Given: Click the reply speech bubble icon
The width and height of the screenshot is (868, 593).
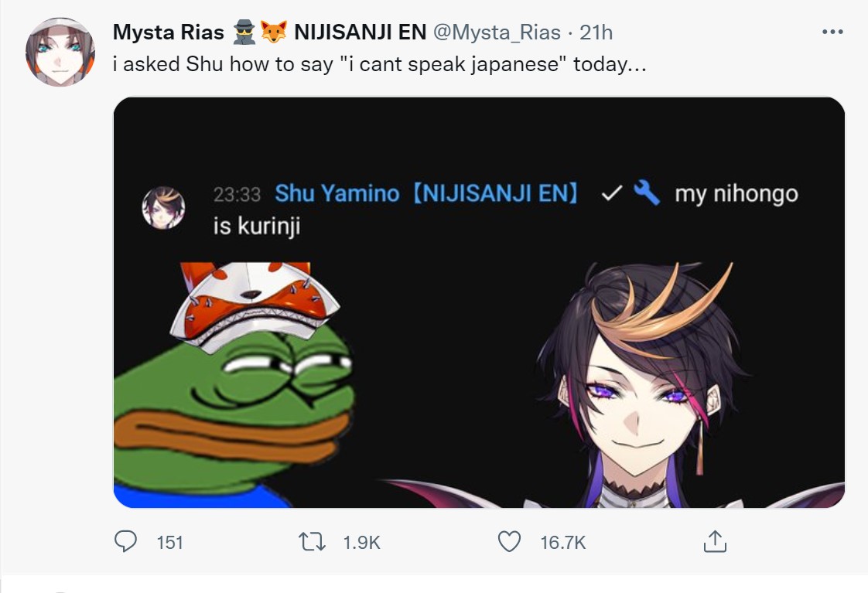Looking at the screenshot, I should [125, 541].
